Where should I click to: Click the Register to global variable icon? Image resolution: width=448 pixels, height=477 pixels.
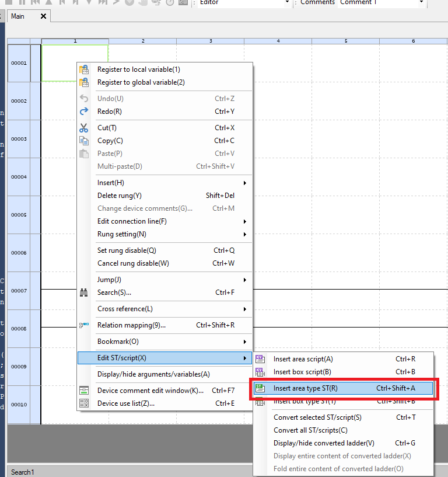click(84, 82)
